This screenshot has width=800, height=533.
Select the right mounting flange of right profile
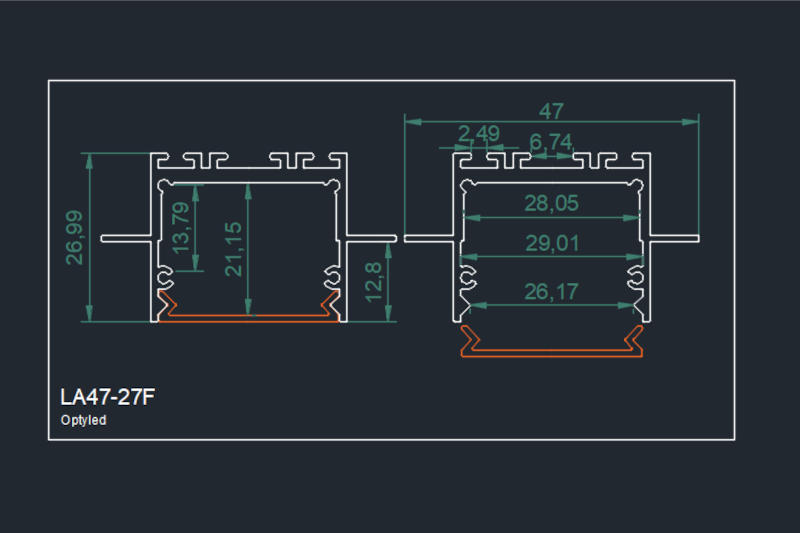point(674,238)
